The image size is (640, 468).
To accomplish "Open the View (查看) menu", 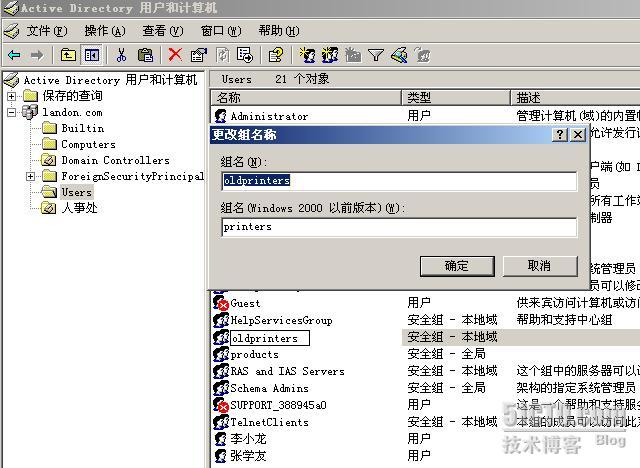I will pos(163,31).
